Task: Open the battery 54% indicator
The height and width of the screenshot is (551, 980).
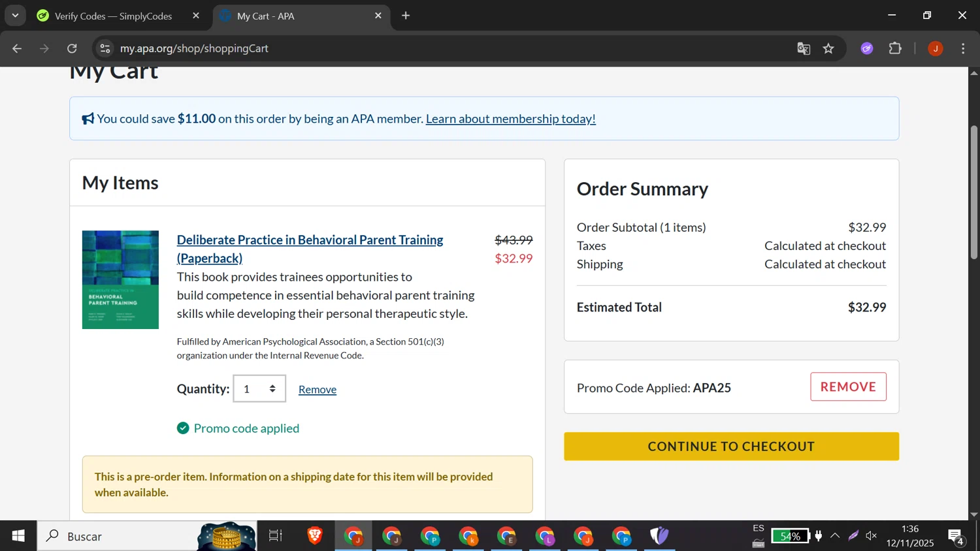Action: [790, 536]
